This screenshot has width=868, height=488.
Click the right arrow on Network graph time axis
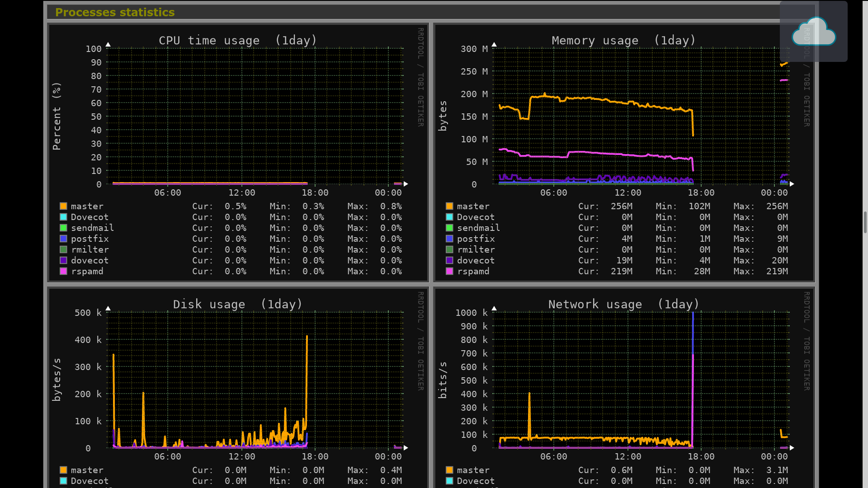(x=792, y=448)
